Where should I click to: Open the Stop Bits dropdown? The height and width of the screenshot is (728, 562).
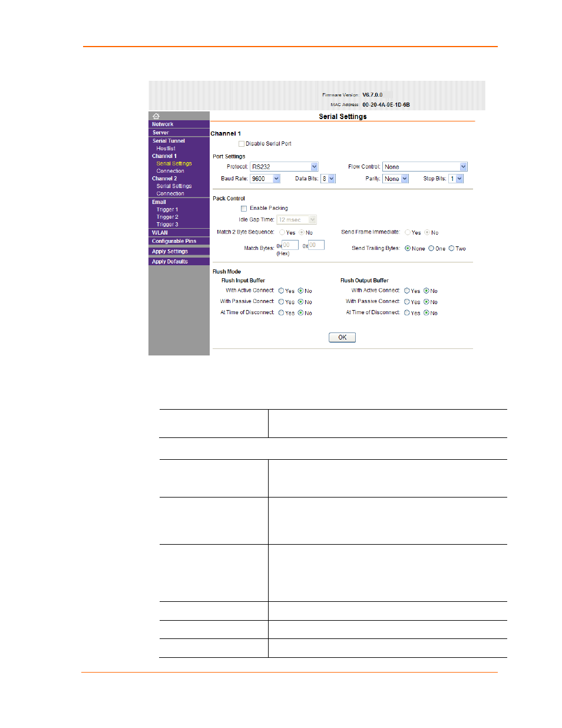[x=456, y=179]
